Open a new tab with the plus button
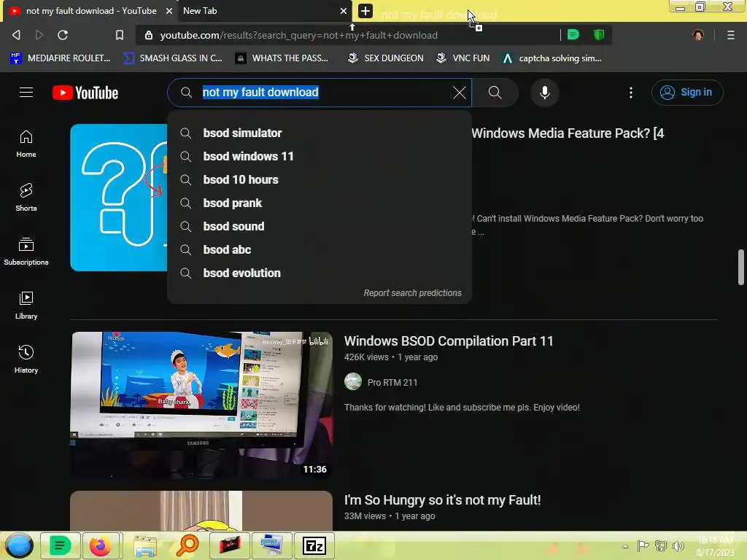 point(365,10)
